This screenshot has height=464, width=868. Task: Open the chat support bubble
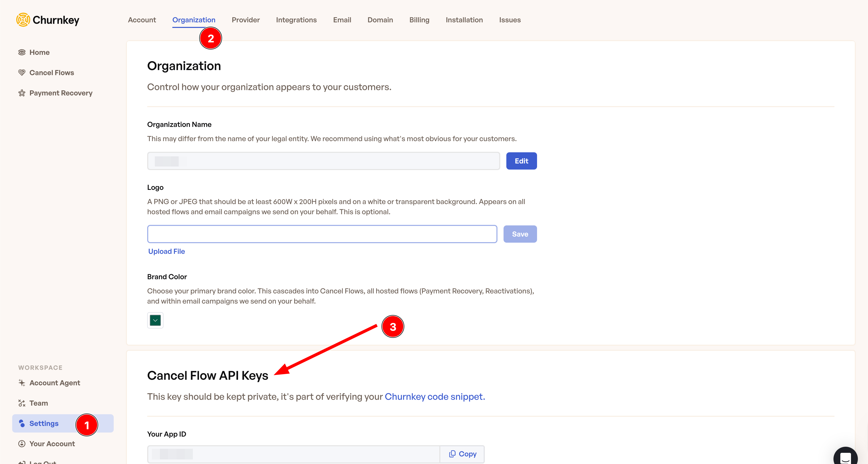[x=845, y=456]
